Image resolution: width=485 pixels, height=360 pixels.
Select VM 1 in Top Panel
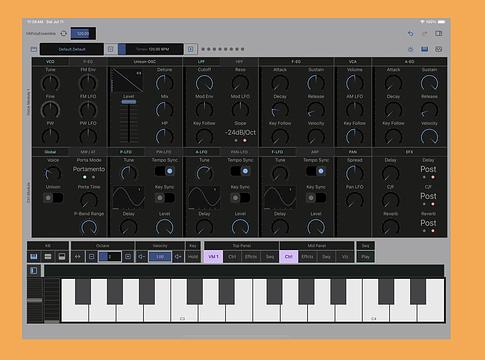[213, 257]
